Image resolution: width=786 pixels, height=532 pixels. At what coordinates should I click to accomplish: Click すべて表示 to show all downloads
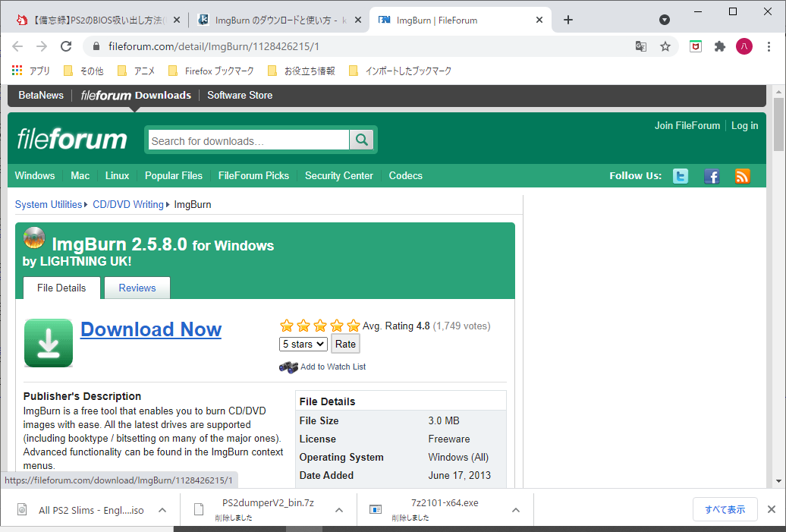(725, 509)
